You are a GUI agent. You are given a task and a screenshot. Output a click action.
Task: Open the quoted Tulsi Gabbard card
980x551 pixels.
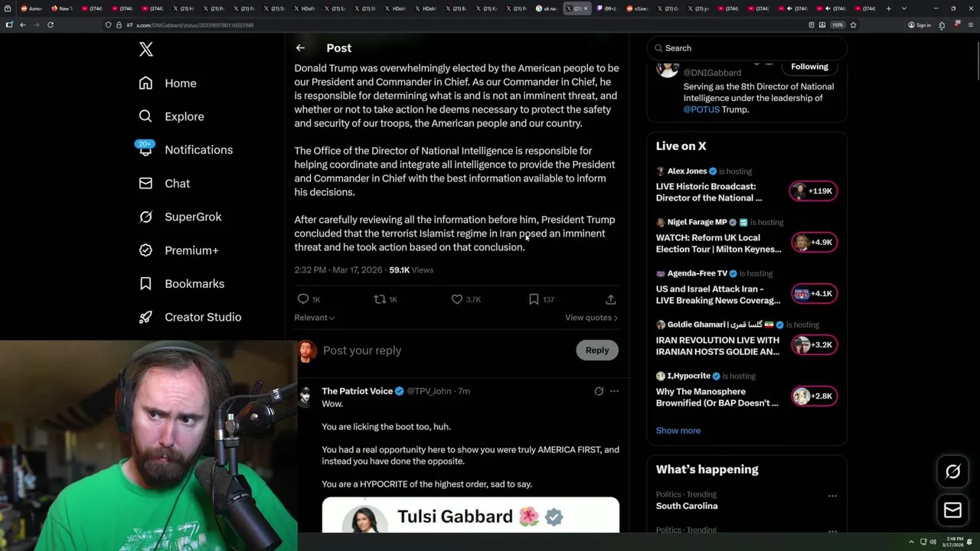(x=470, y=515)
